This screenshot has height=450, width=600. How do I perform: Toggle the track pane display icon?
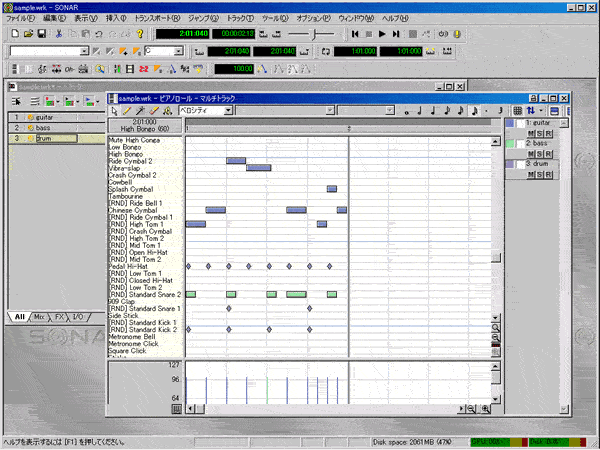pos(554,111)
